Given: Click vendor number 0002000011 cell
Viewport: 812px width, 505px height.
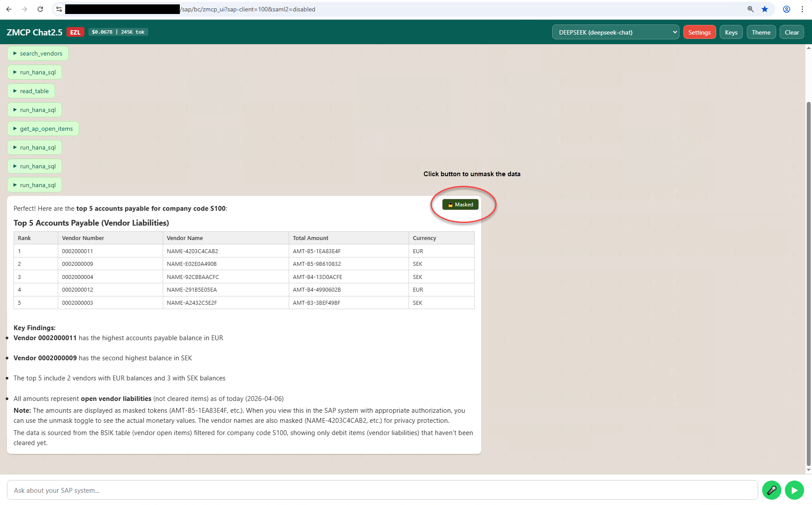Looking at the screenshot, I should 110,251.
